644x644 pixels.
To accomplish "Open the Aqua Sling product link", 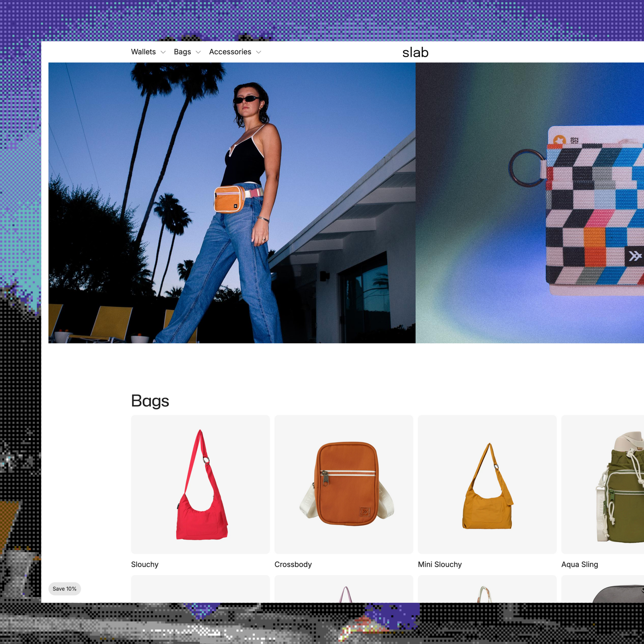I will click(580, 564).
